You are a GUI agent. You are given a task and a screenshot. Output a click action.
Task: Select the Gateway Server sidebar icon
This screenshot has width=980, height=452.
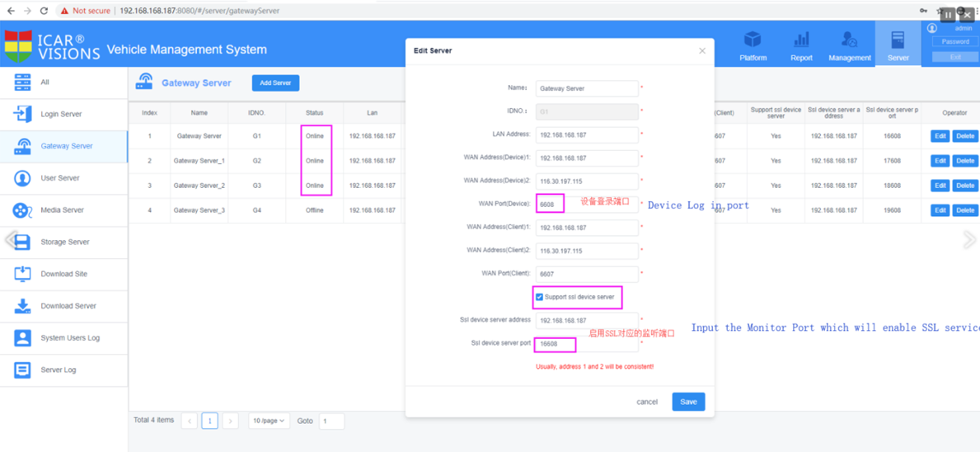tap(22, 146)
